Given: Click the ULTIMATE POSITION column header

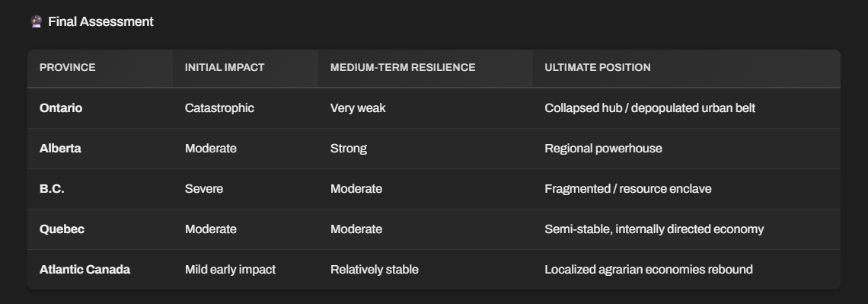Looking at the screenshot, I should click(x=598, y=68).
